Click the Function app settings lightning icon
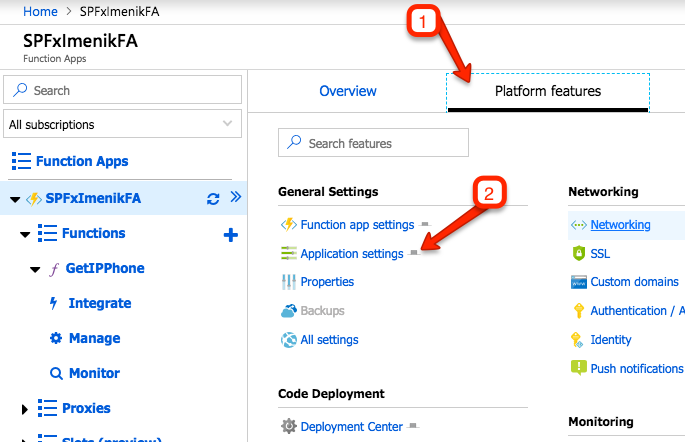Screen dimensions: 685x442 coord(288,225)
